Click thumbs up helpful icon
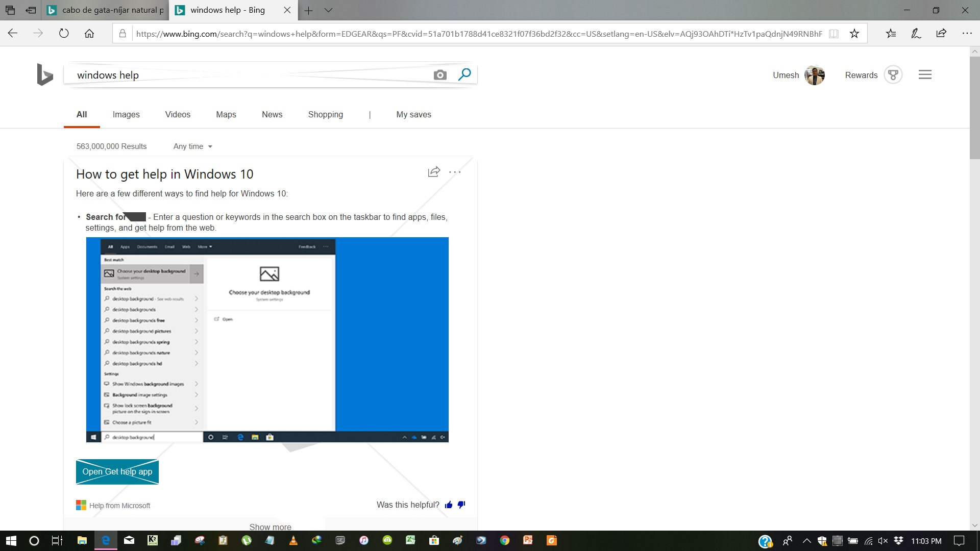Screen dimensions: 980x551 tap(449, 505)
